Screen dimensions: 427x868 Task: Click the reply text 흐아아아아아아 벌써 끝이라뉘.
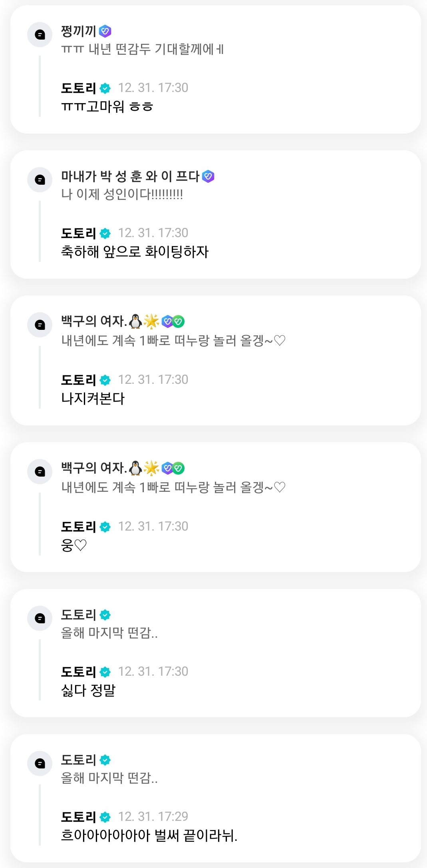click(x=149, y=835)
